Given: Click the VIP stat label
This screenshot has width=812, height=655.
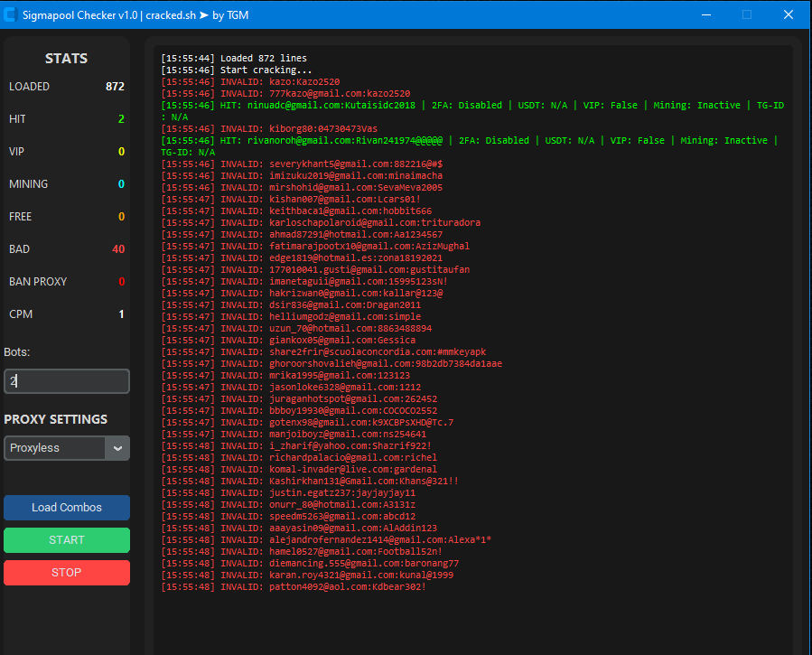Looking at the screenshot, I should click(16, 152).
